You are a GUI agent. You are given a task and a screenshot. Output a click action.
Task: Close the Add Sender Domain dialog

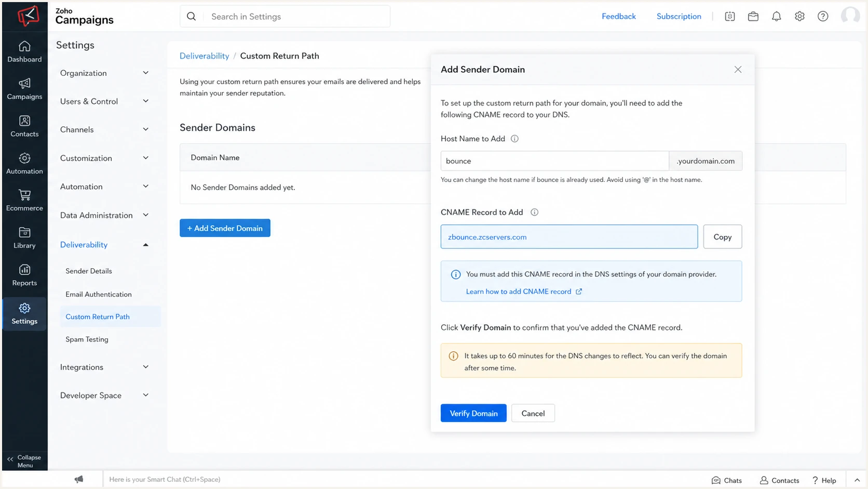(x=738, y=70)
